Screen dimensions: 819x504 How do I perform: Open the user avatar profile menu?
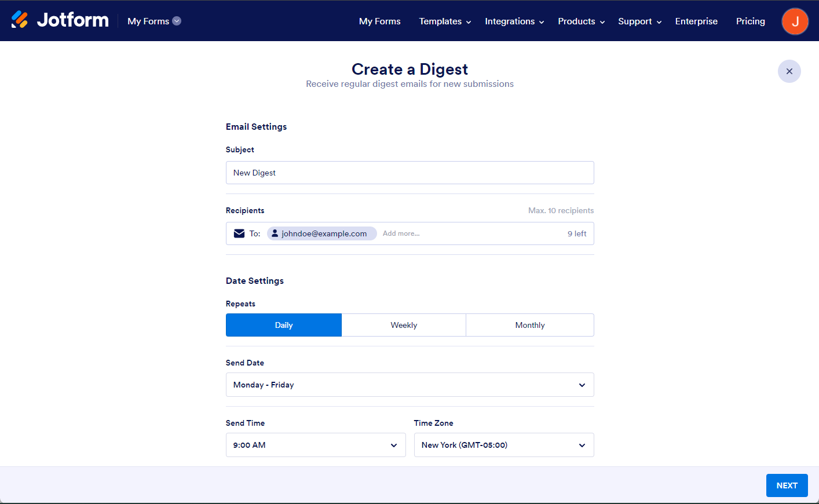coord(795,21)
